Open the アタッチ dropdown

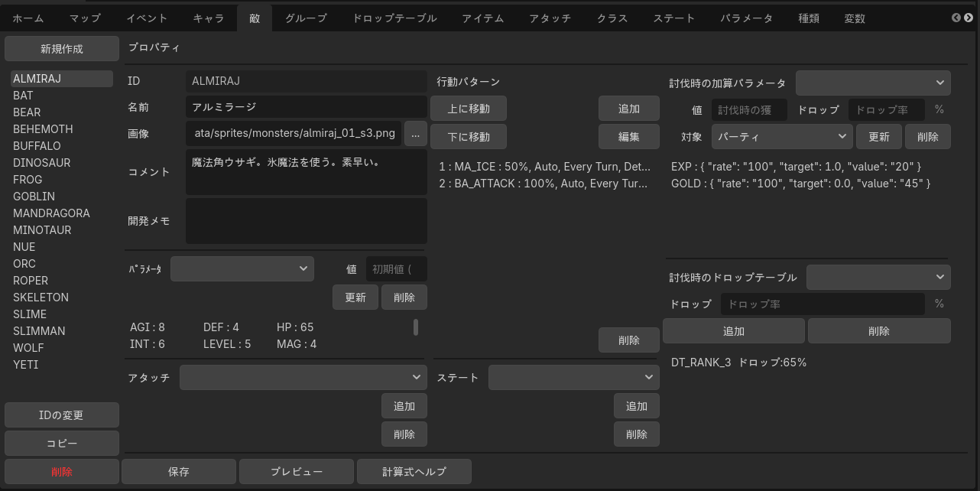pos(303,377)
